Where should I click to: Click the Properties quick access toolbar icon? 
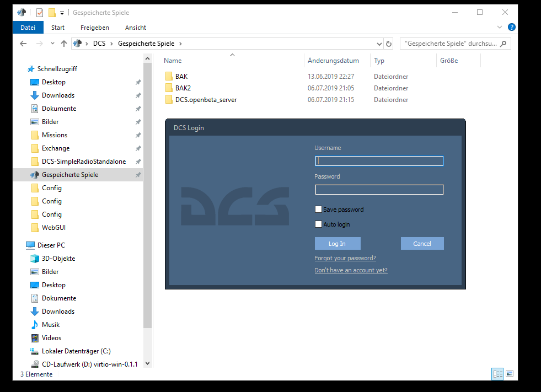point(40,13)
